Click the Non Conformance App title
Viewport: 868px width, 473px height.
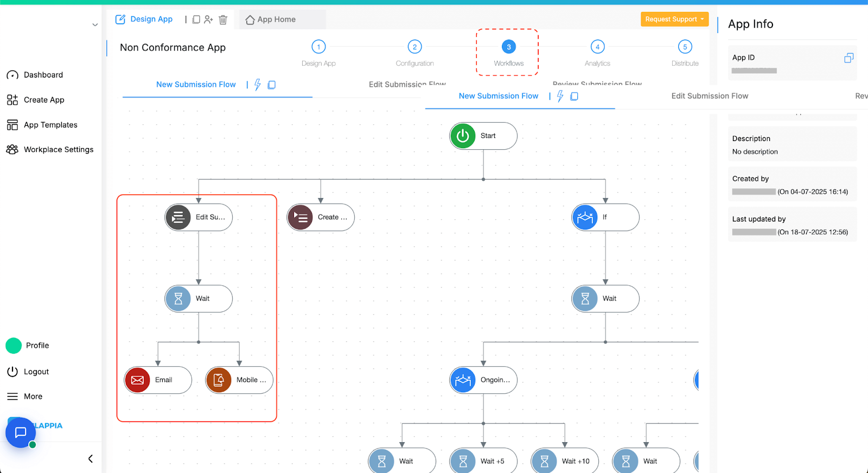pos(173,48)
